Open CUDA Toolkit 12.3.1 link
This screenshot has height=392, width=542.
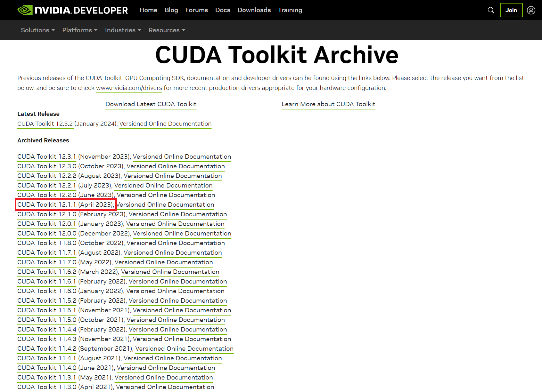point(47,157)
